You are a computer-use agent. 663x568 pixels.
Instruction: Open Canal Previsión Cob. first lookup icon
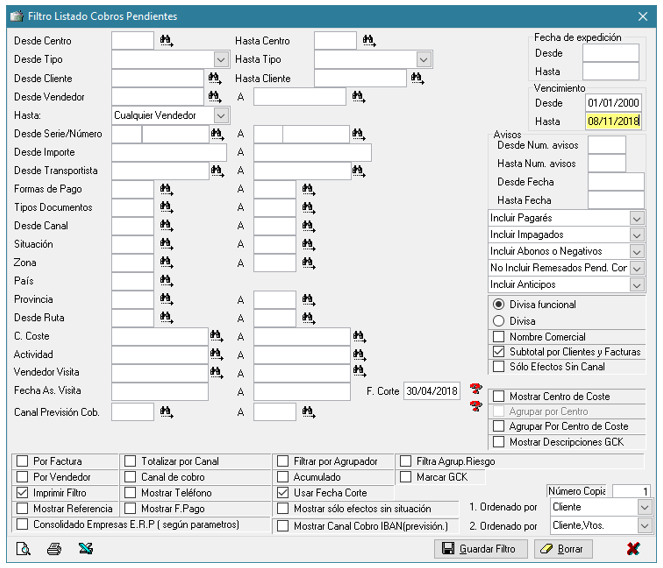[x=167, y=412]
